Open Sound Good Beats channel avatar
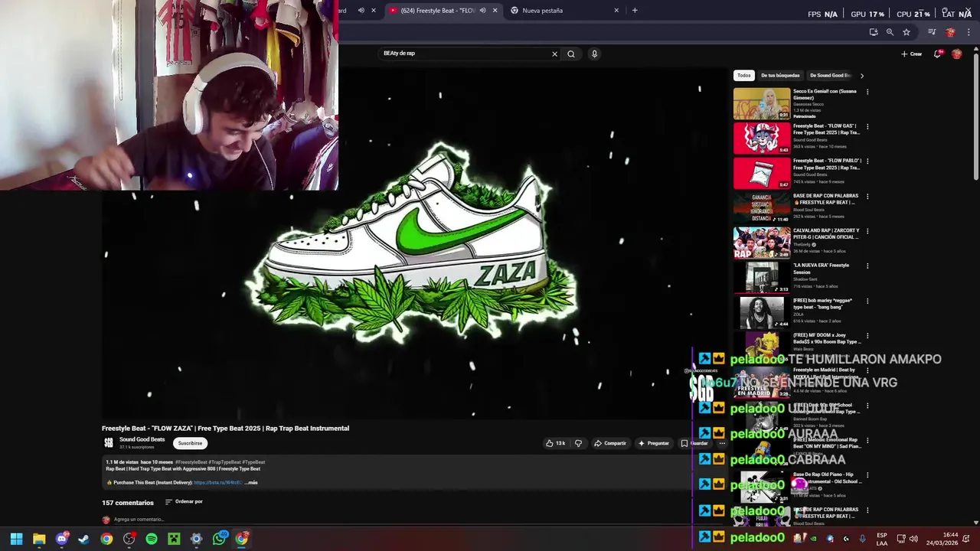The height and width of the screenshot is (551, 980). click(109, 442)
